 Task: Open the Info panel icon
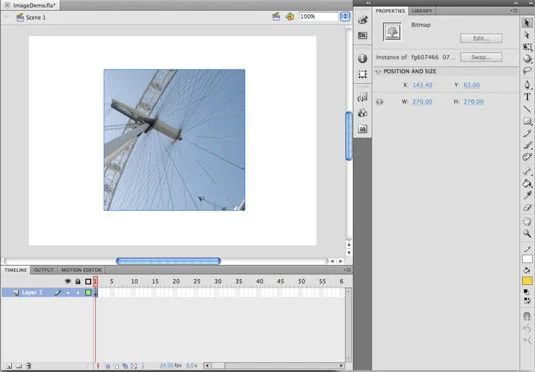coord(362,58)
